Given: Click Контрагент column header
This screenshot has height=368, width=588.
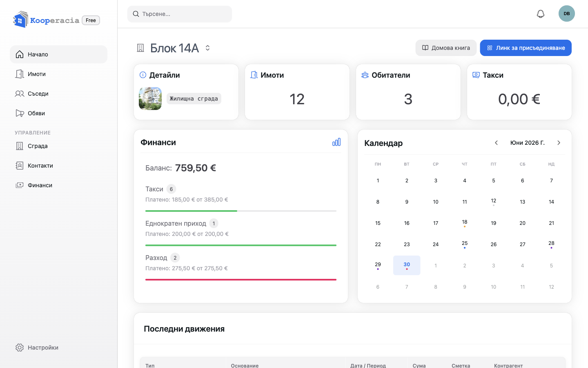Looking at the screenshot, I should 508,366.
